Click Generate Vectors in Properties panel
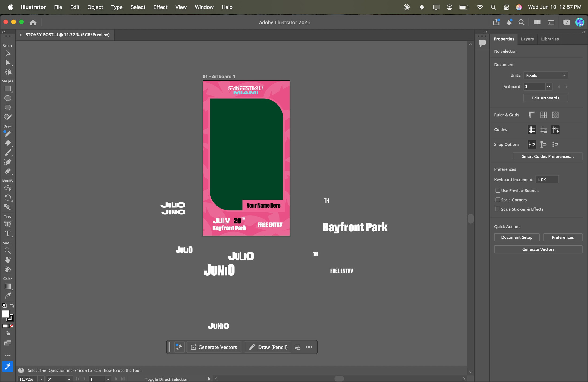The width and height of the screenshot is (588, 382). 538,249
